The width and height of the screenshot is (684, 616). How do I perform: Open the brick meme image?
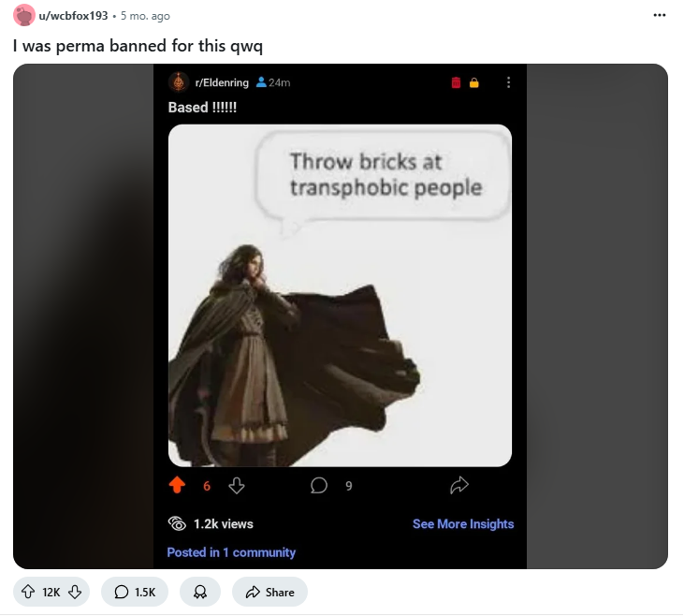[340, 296]
